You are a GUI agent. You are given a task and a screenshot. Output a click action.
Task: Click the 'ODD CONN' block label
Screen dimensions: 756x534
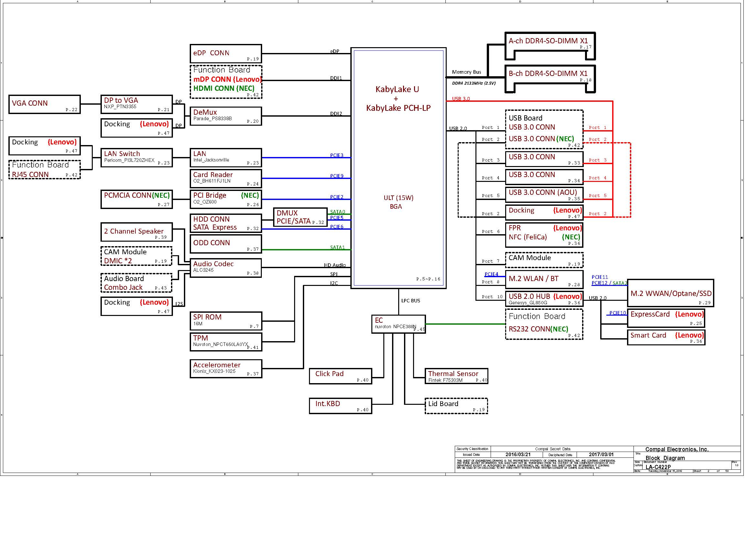point(211,243)
